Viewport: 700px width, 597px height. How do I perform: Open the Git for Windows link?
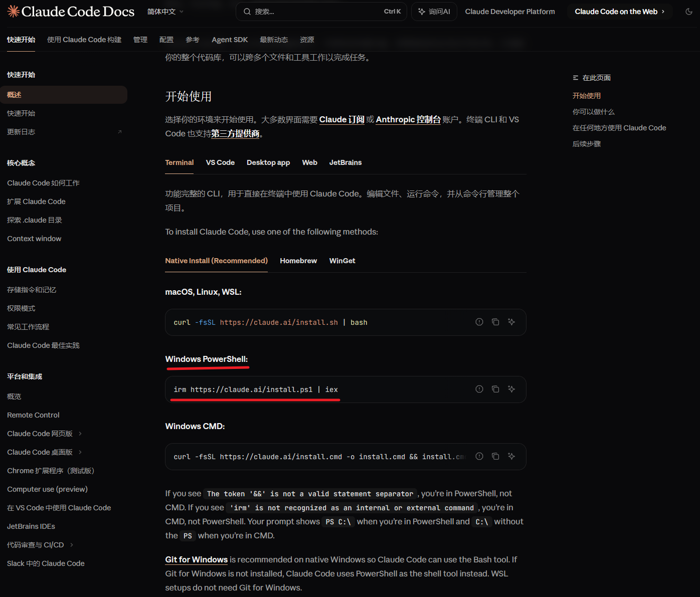tap(197, 559)
